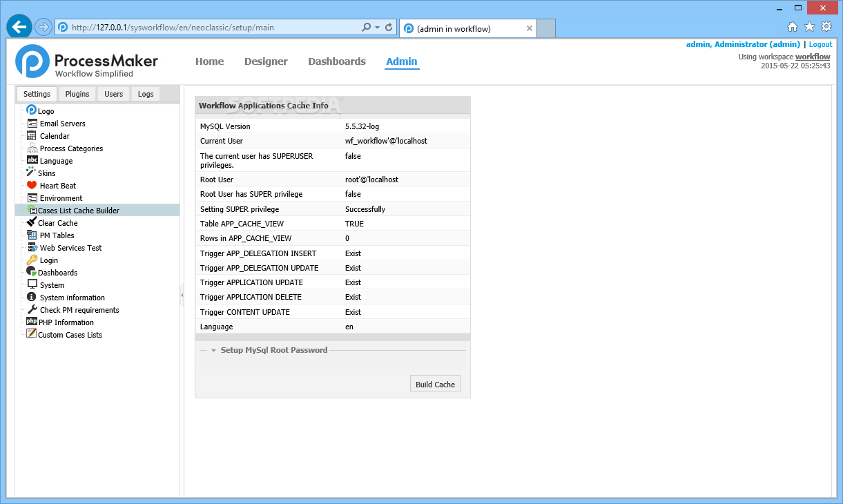Refresh the page with reload icon

pyautogui.click(x=389, y=28)
